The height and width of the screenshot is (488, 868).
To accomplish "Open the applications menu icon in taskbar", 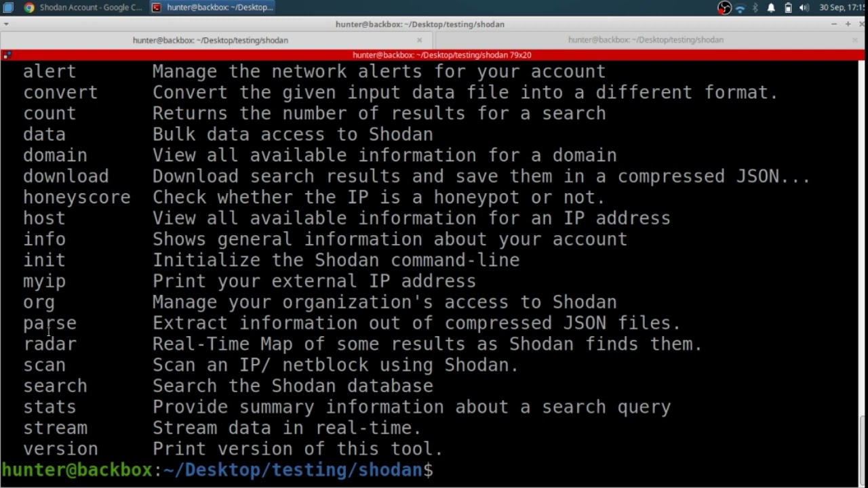I will pos(7,7).
